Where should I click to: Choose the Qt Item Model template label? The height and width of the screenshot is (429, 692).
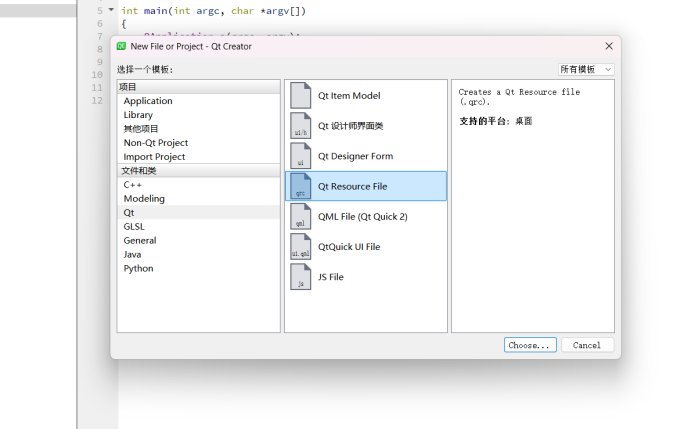(349, 95)
